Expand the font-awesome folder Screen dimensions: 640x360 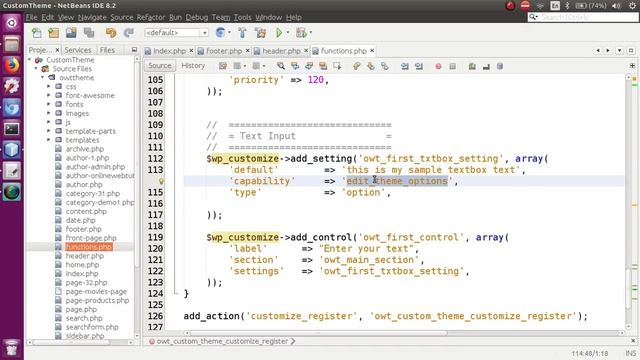pyautogui.click(x=49, y=96)
